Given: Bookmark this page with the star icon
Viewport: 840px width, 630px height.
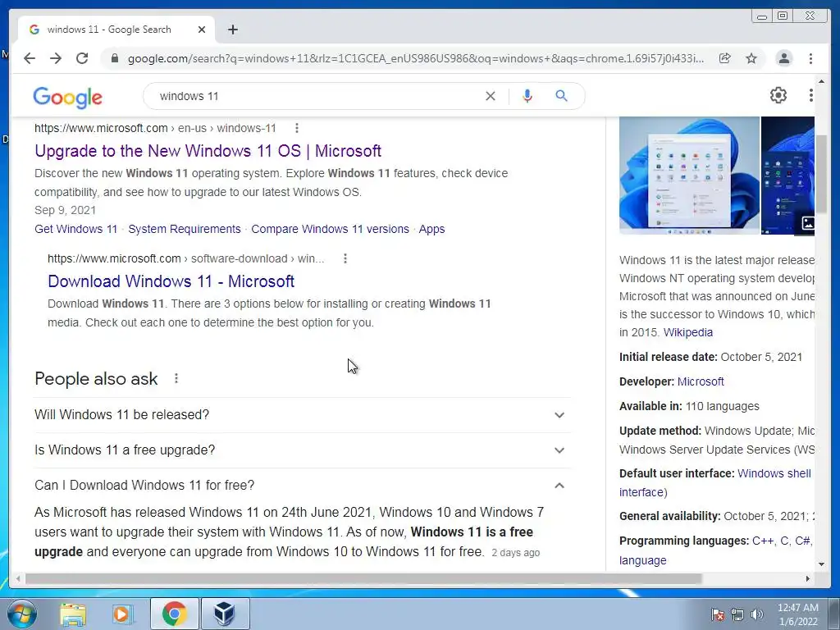Looking at the screenshot, I should (751, 58).
